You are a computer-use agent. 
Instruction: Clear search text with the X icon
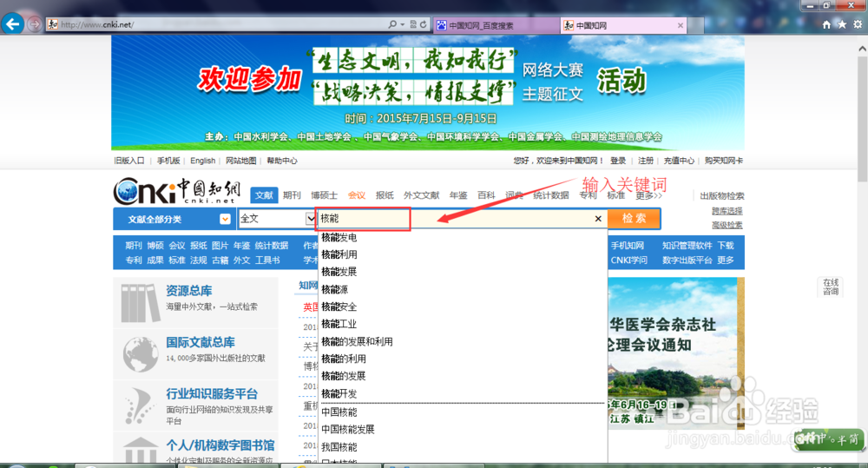(x=598, y=219)
